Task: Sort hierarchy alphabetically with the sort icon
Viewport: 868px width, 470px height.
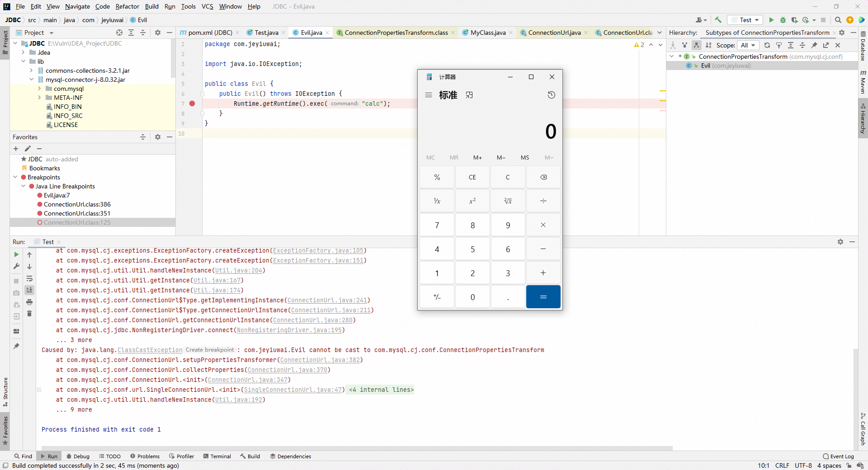Action: coord(709,45)
